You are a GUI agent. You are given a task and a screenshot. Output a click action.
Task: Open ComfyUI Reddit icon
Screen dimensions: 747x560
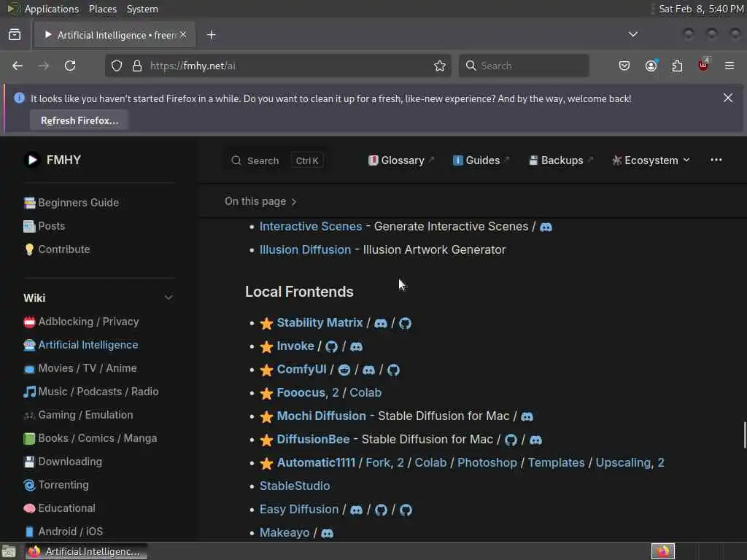point(344,370)
